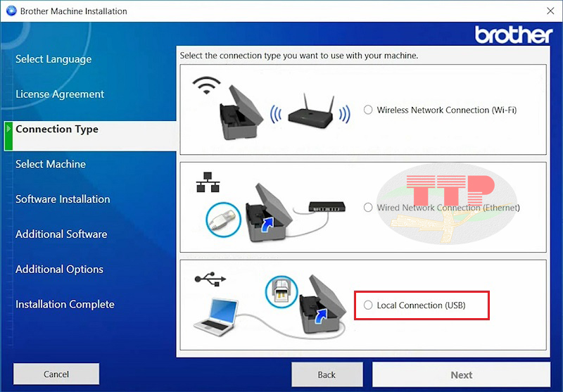Click the Next button
This screenshot has height=392, width=563.
click(x=462, y=375)
